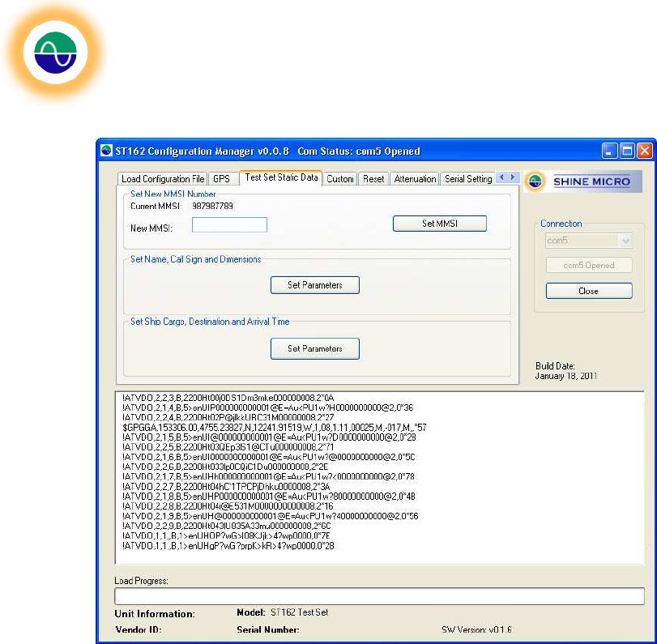Click the New MMSI input field
Screen dimensions: 657x644
point(229,224)
